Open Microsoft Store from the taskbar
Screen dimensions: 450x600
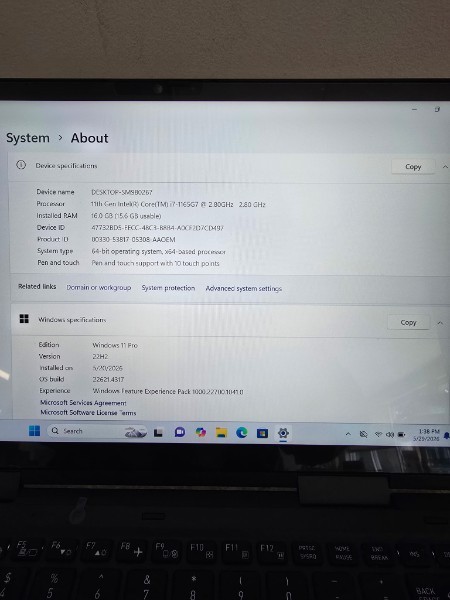[x=262, y=433]
